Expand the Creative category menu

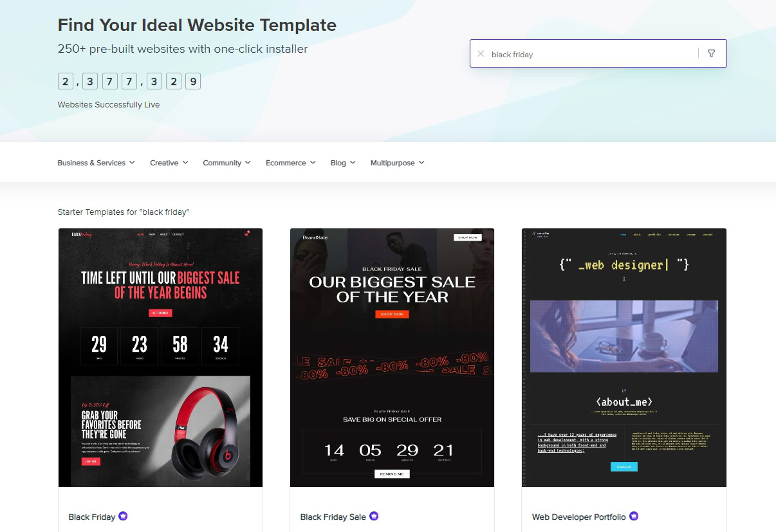[x=169, y=163]
